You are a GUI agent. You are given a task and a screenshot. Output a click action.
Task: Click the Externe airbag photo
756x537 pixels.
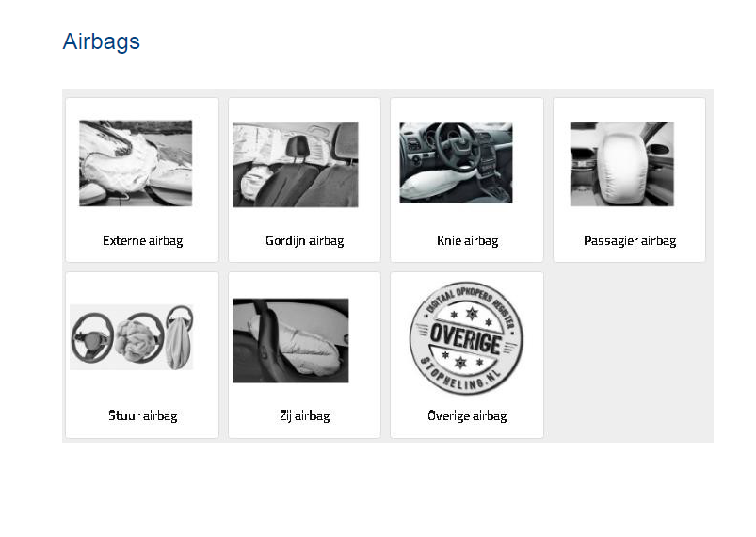[x=136, y=163]
